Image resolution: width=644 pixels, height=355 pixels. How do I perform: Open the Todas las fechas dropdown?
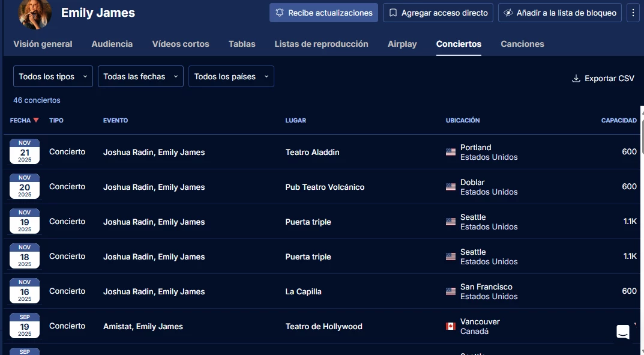(x=140, y=76)
